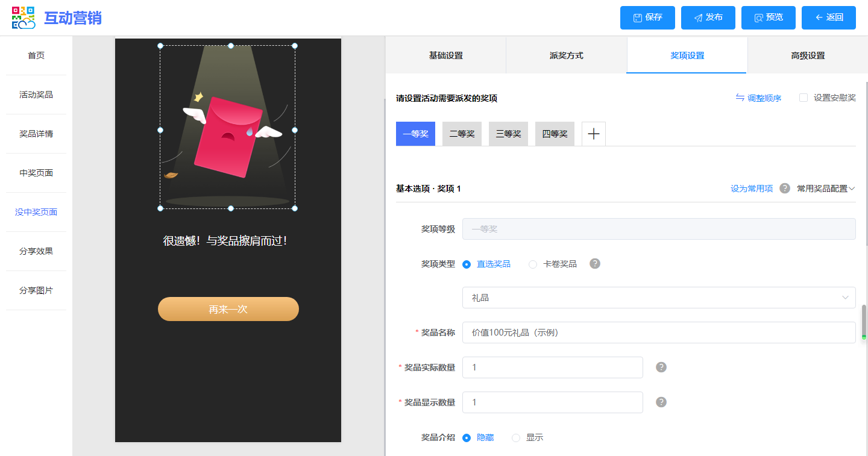
Task: Click the paper-plane publish icon
Action: 698,18
